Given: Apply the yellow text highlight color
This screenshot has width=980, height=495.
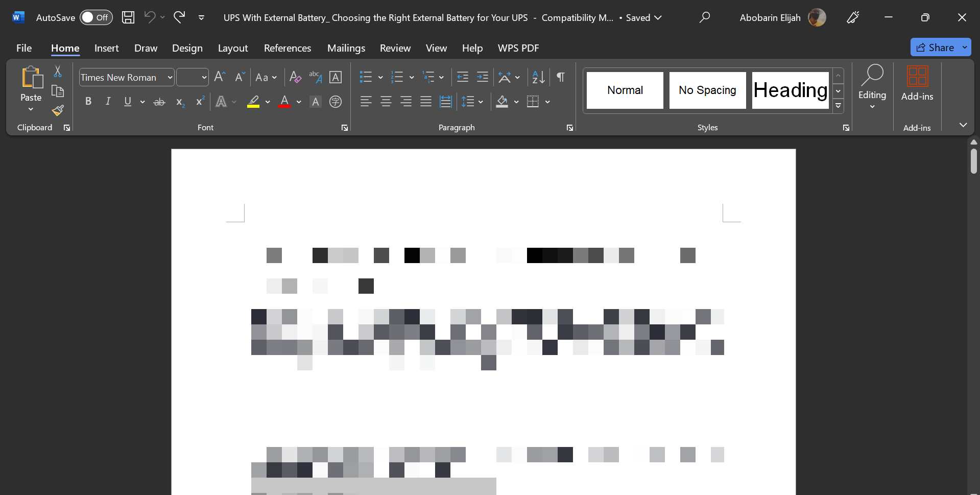Looking at the screenshot, I should point(253,102).
